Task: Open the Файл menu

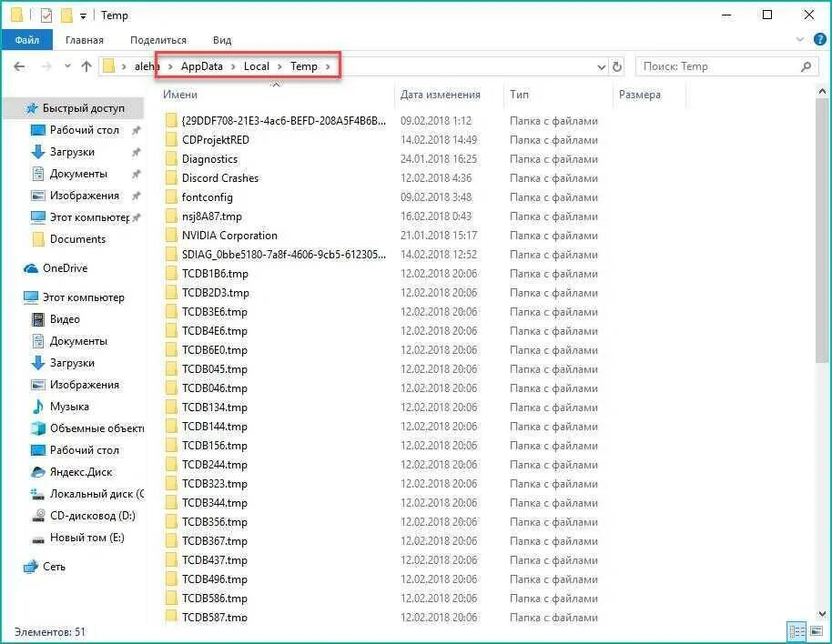Action: (27, 40)
